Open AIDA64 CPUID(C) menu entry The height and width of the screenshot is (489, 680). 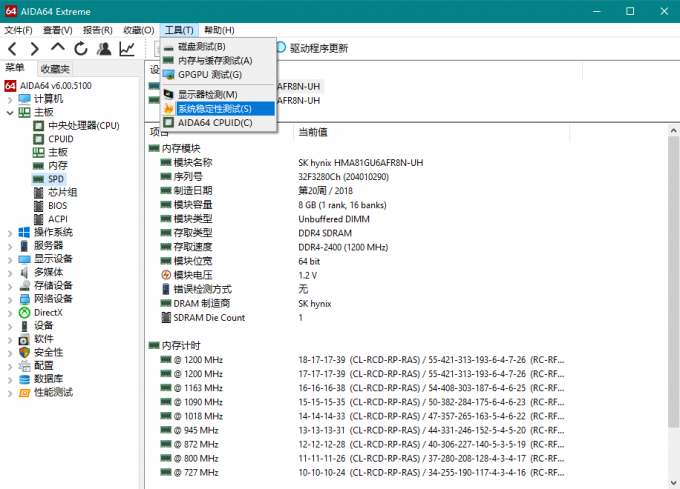click(219, 123)
